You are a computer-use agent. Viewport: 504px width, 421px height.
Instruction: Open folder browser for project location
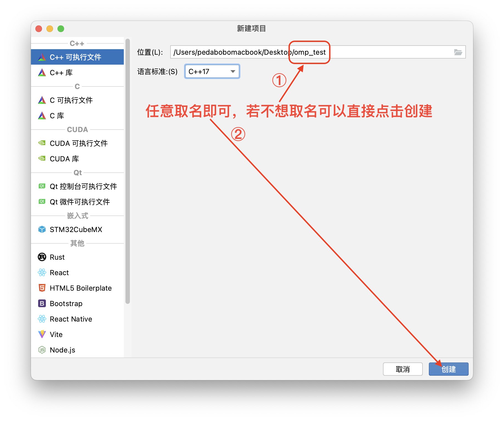pyautogui.click(x=458, y=52)
